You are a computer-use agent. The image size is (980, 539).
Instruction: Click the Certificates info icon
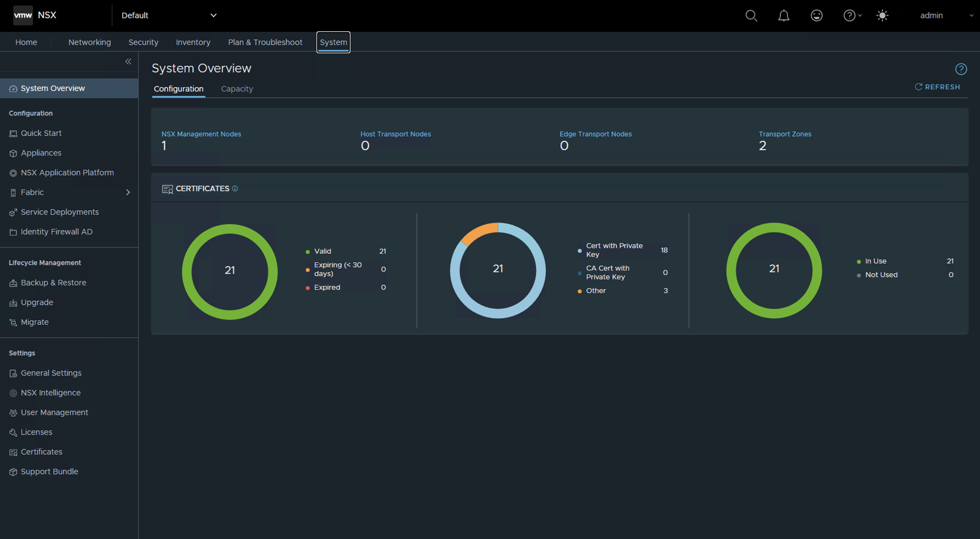point(235,189)
